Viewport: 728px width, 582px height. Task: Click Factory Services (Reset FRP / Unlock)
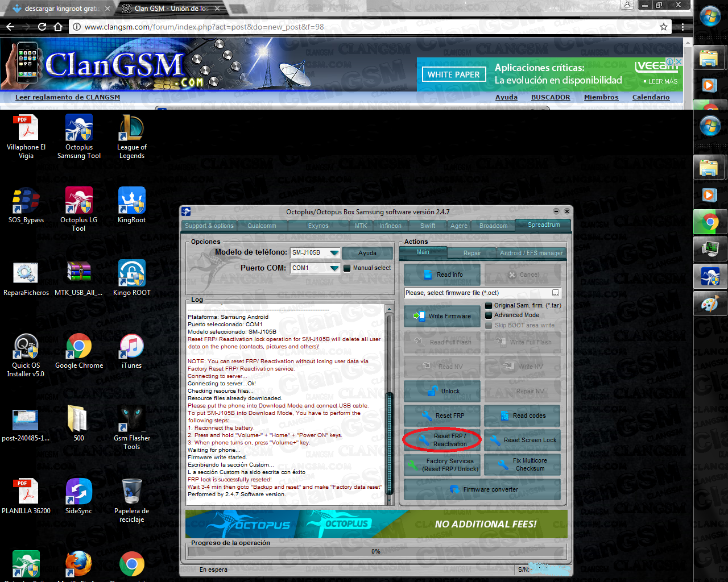click(x=442, y=464)
